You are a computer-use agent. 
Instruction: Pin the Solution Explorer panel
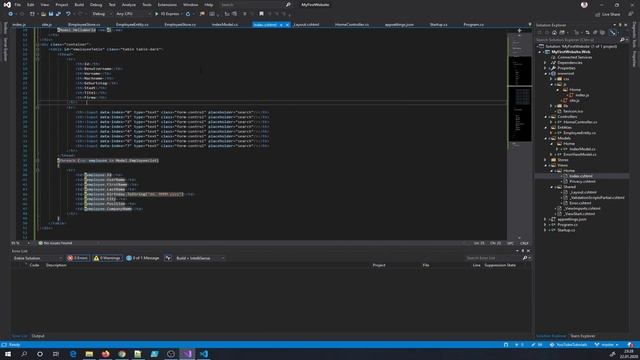tap(620, 25)
